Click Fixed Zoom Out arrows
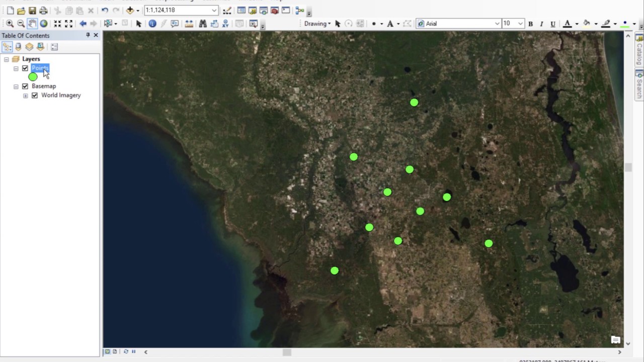Image resolution: width=644 pixels, height=362 pixels. pos(69,24)
